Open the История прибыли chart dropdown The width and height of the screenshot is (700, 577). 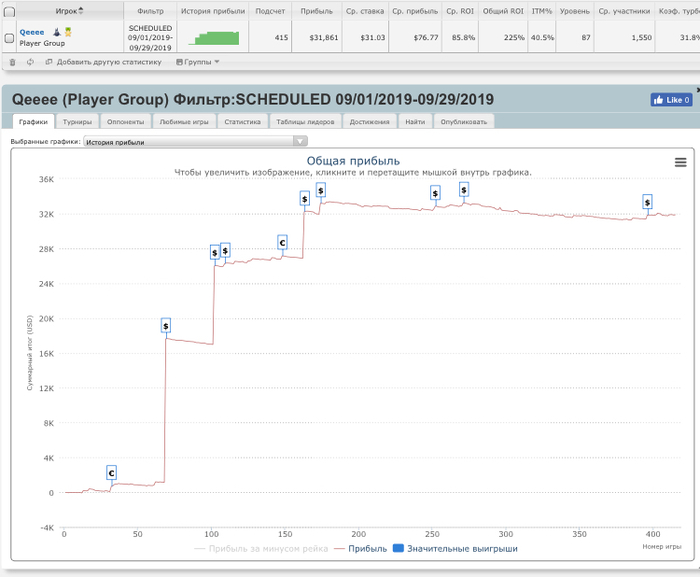tap(195, 142)
